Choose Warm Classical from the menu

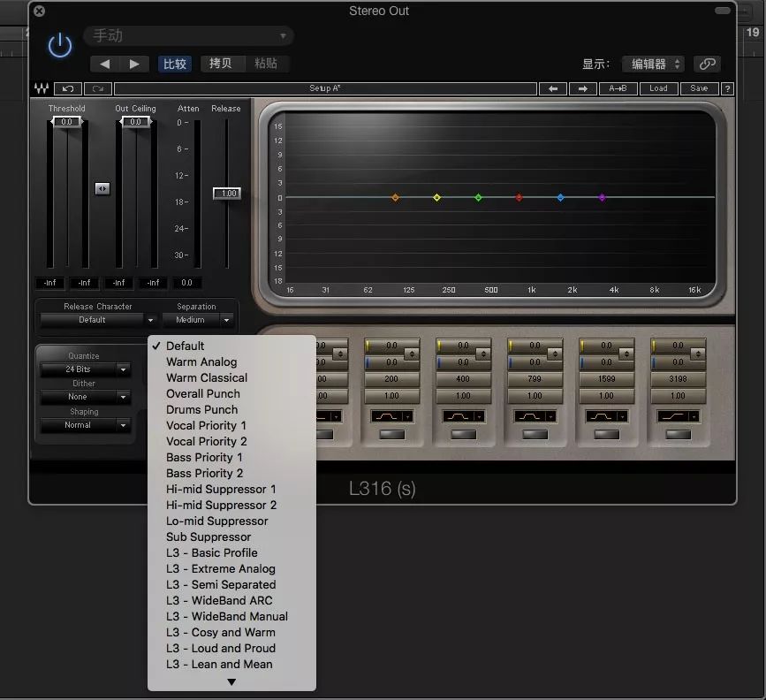pos(231,378)
